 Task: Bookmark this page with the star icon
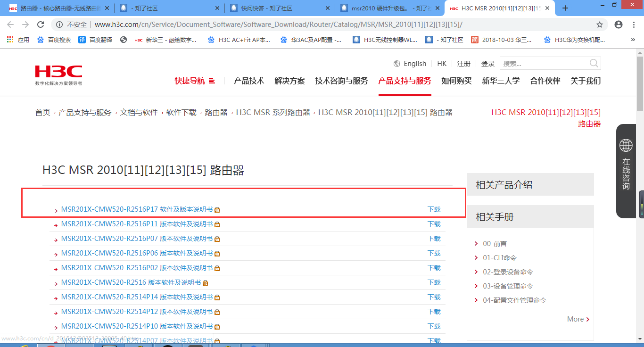tap(600, 25)
